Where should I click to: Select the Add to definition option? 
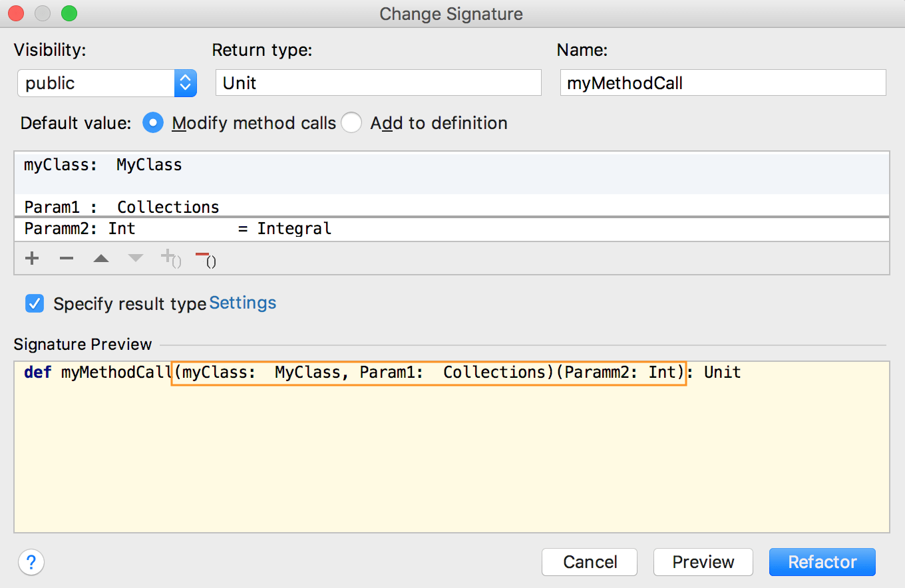coord(351,123)
